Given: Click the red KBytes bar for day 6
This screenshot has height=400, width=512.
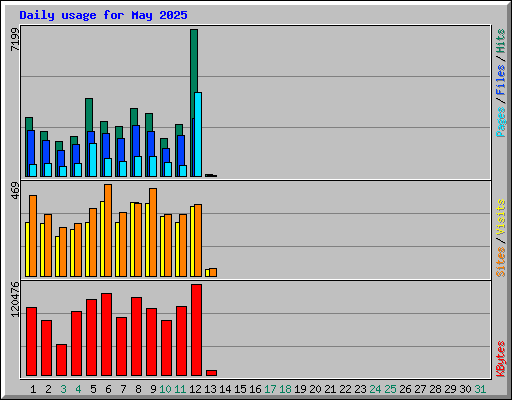Looking at the screenshot, I should [x=106, y=334].
